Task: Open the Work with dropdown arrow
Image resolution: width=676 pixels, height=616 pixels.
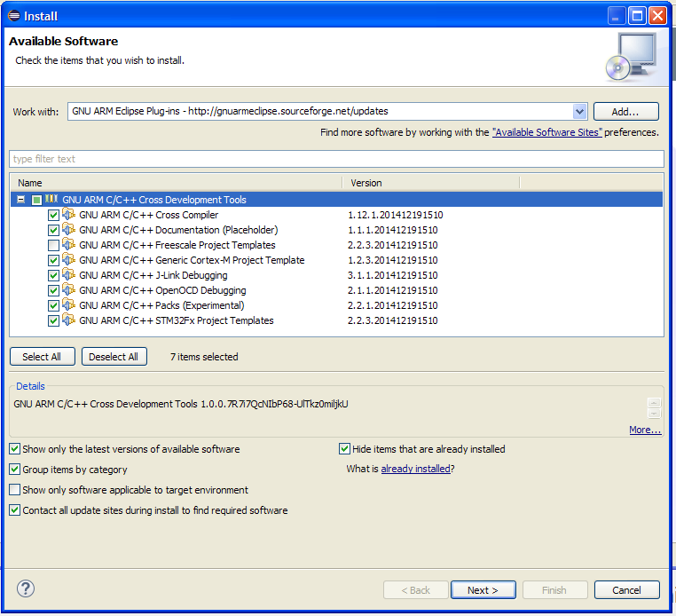Action: [579, 112]
